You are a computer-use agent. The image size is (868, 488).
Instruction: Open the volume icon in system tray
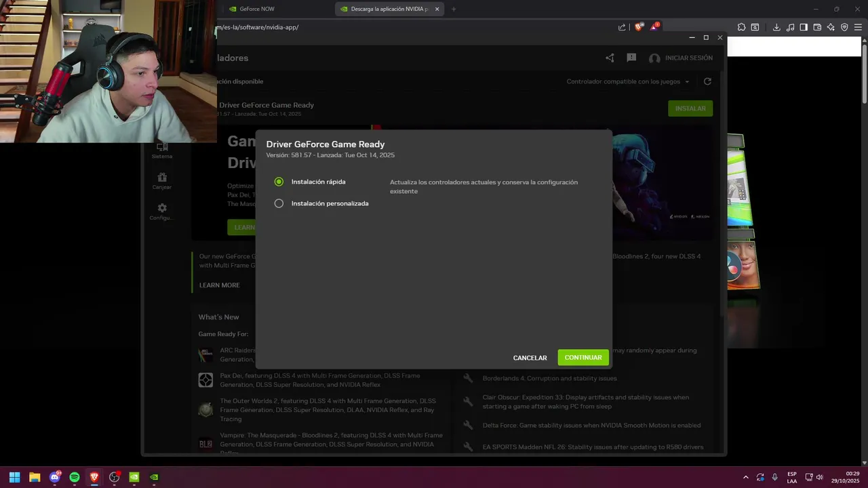tap(820, 477)
